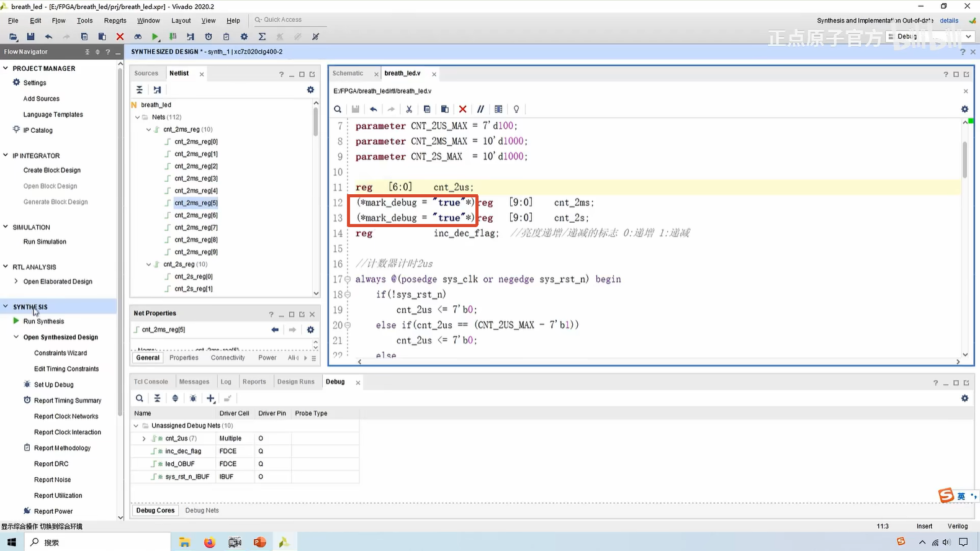Open Settings via the main toolbar gear icon
Viewport: 980px width, 551px height.
[244, 37]
